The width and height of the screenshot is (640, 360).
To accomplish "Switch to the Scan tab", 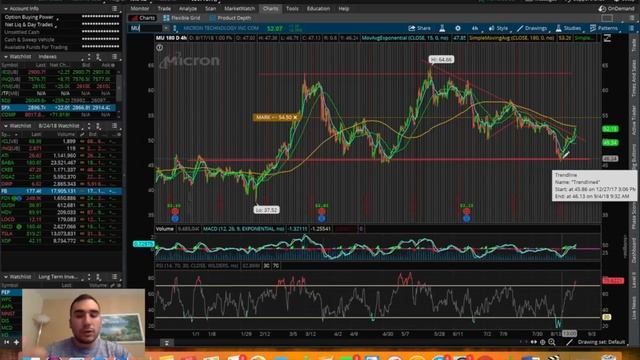I will (x=211, y=9).
